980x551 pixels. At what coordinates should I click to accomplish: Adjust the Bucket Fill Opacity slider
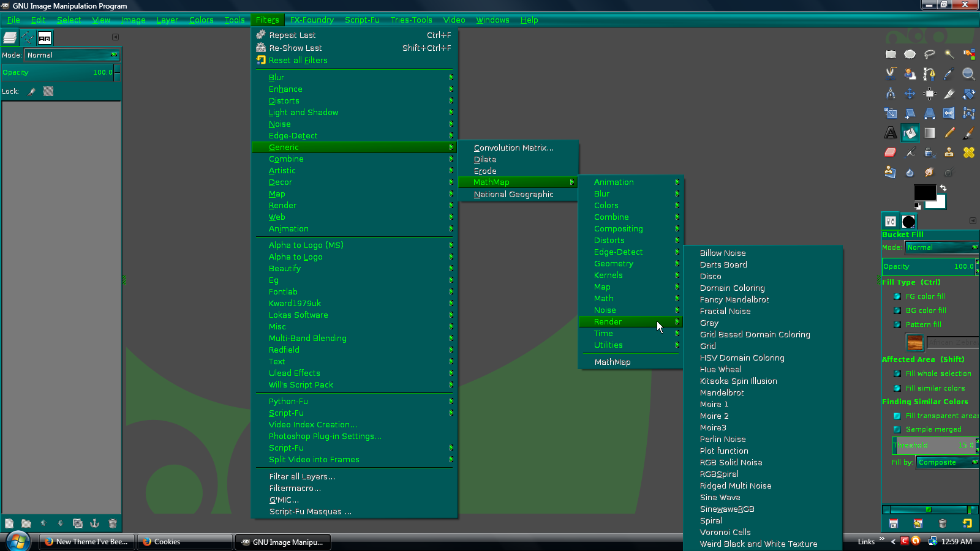tap(930, 266)
